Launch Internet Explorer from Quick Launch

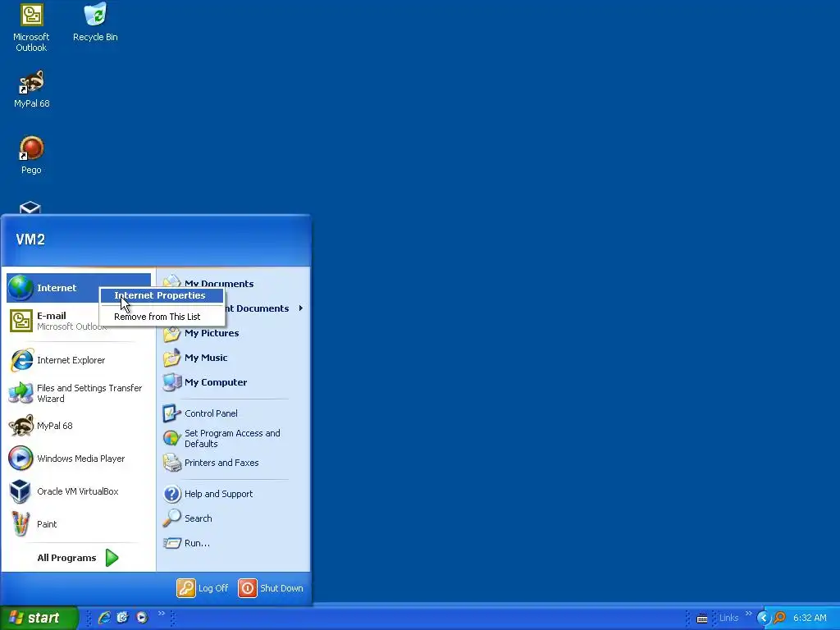104,618
